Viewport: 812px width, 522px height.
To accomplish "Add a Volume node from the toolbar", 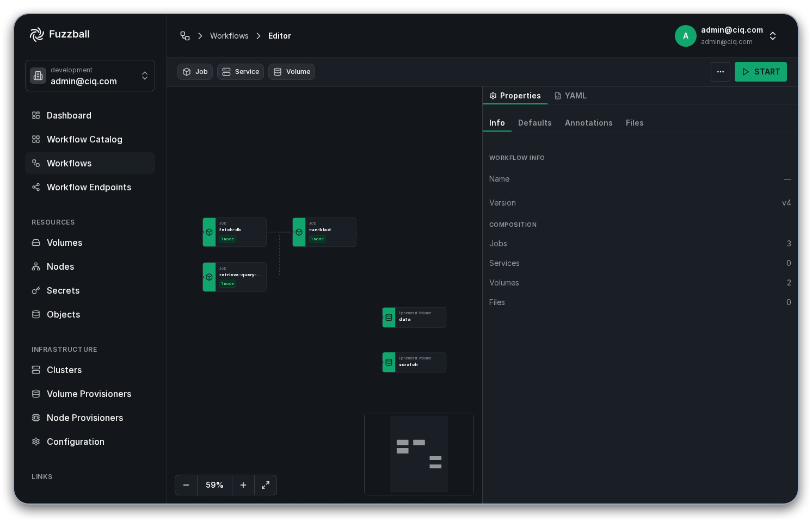I will coord(292,72).
